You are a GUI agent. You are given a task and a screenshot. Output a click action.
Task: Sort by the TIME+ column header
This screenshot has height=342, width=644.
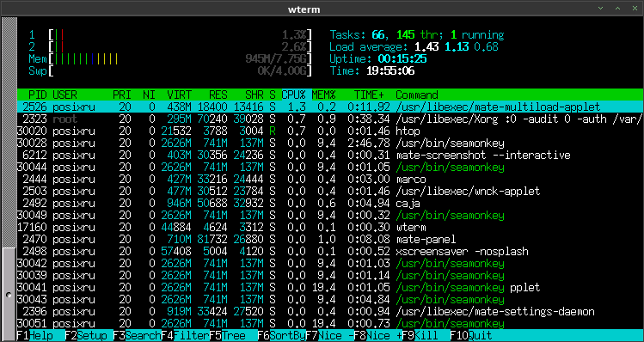pyautogui.click(x=368, y=95)
